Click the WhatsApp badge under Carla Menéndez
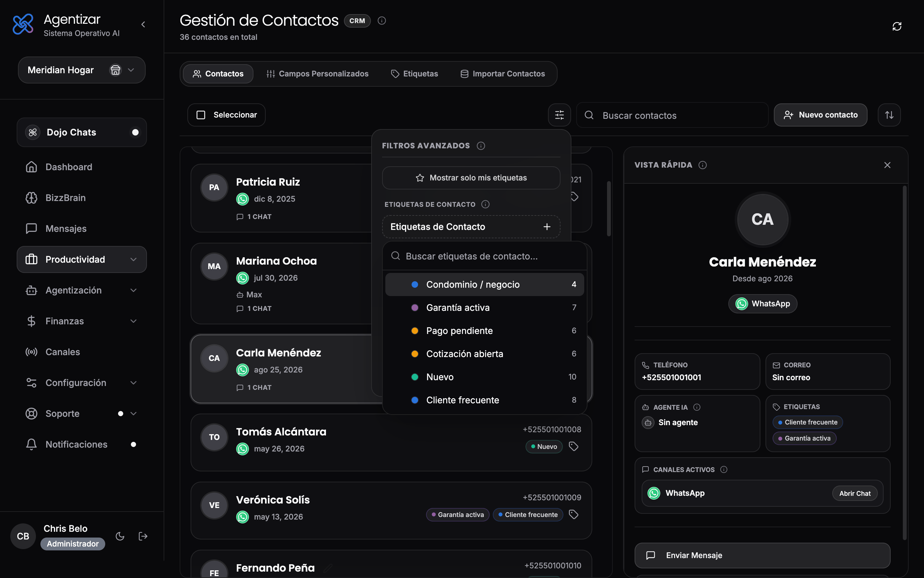The image size is (924, 578). click(x=763, y=304)
